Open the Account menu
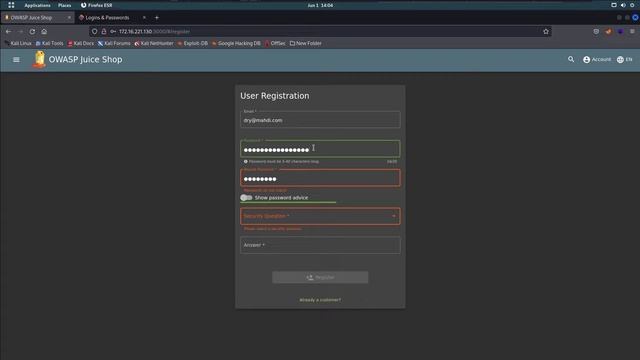 (597, 60)
